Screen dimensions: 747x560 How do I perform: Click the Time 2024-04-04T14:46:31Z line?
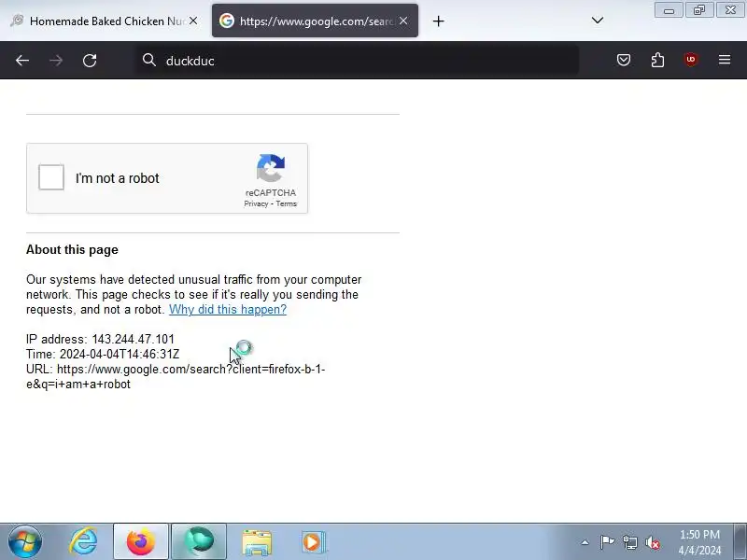click(103, 355)
